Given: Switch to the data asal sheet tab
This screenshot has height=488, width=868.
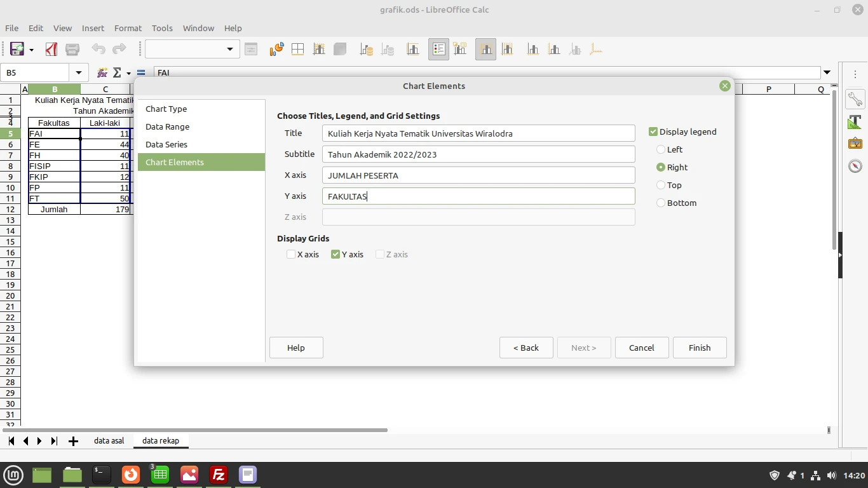Looking at the screenshot, I should (109, 440).
